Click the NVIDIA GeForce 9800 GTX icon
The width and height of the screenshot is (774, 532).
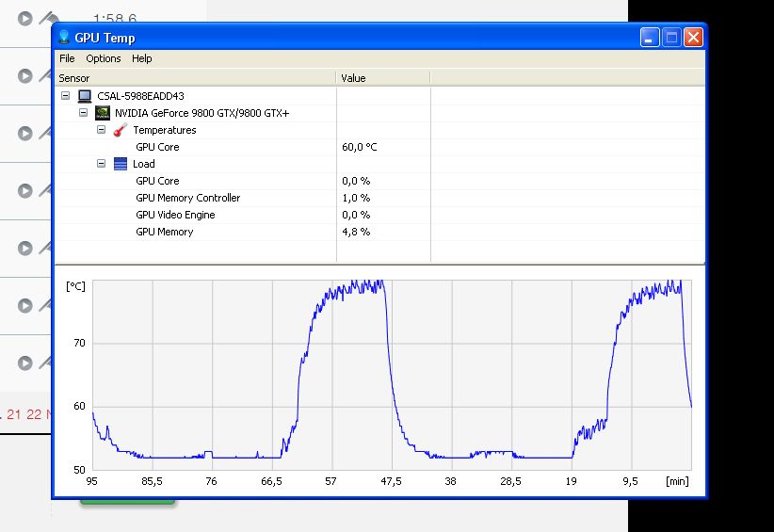[103, 113]
